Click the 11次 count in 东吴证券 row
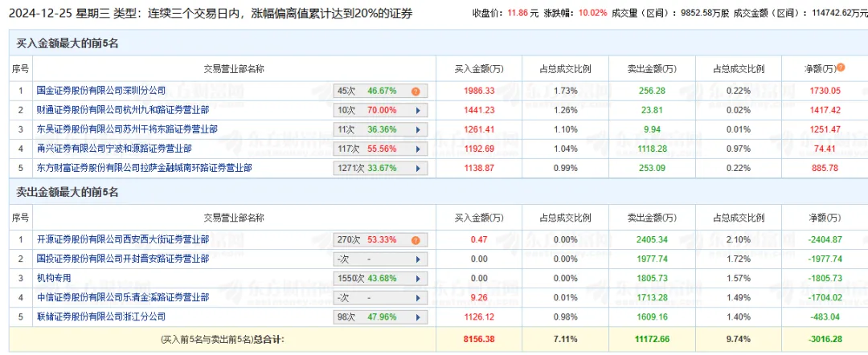This screenshot has width=868, height=355. tap(346, 129)
